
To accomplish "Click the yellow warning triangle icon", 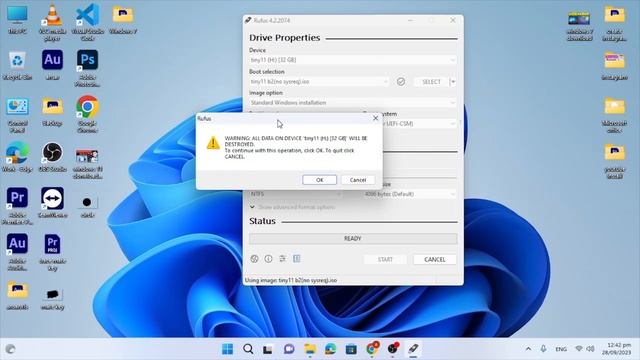I will coord(213,143).
